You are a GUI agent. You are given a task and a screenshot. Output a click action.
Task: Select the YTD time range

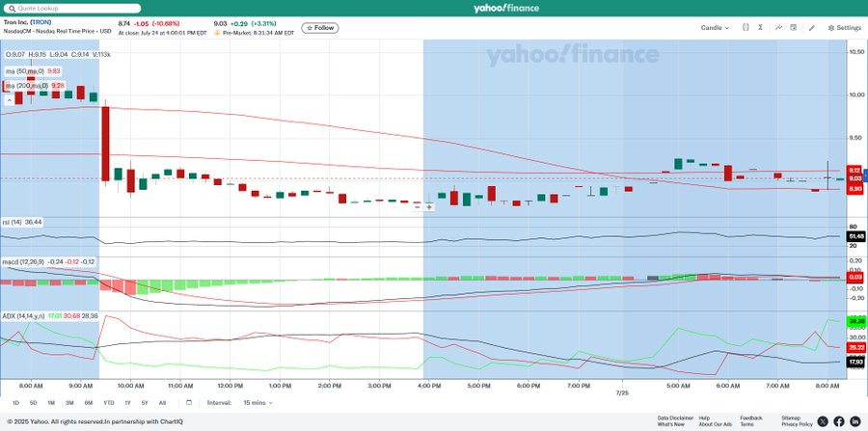point(108,403)
